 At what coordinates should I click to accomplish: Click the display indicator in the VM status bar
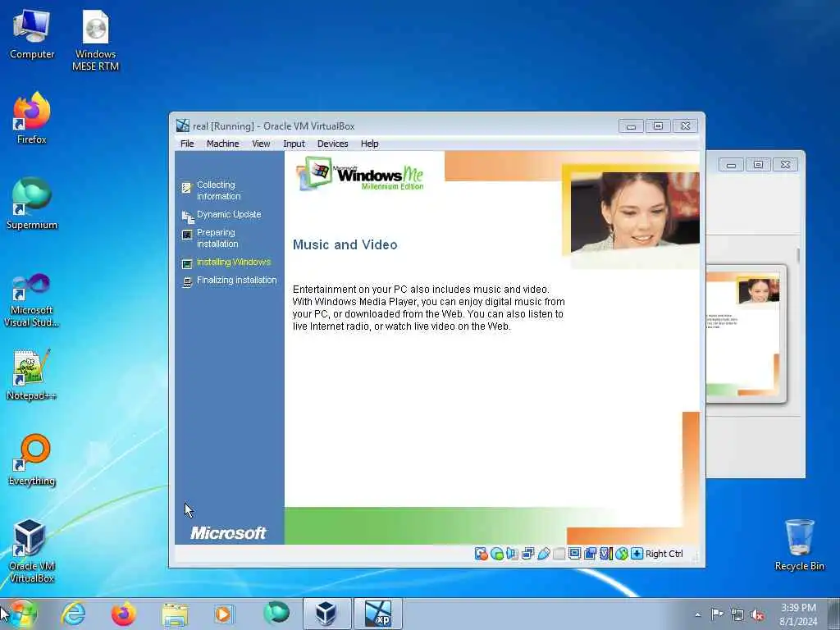coord(574,554)
